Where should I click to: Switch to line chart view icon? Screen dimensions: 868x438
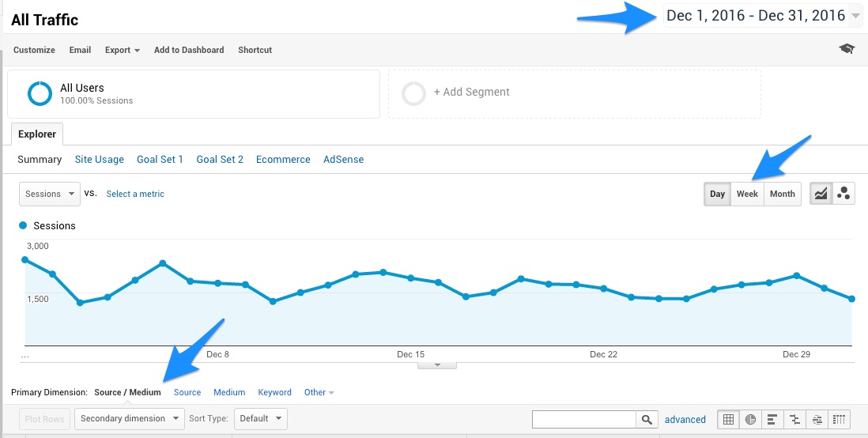821,194
